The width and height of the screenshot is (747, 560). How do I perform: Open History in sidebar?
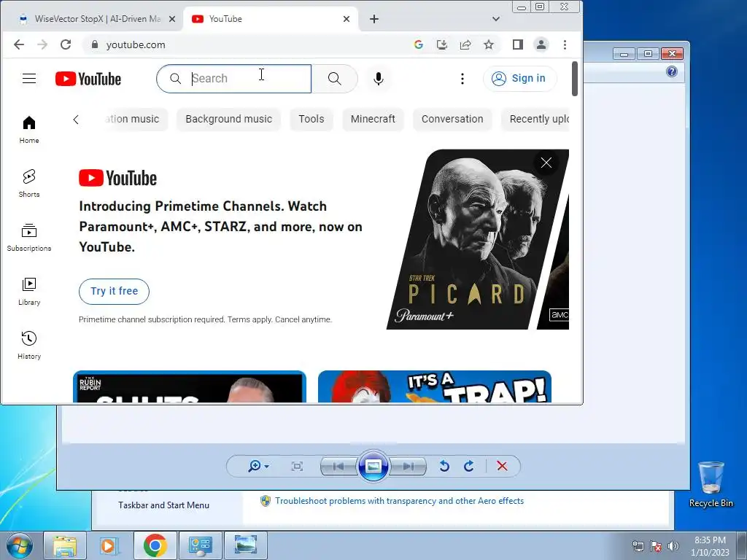click(x=29, y=345)
